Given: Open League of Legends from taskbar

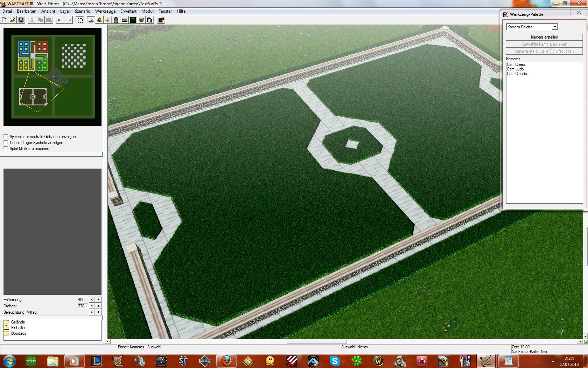Looking at the screenshot, I should tap(96, 361).
